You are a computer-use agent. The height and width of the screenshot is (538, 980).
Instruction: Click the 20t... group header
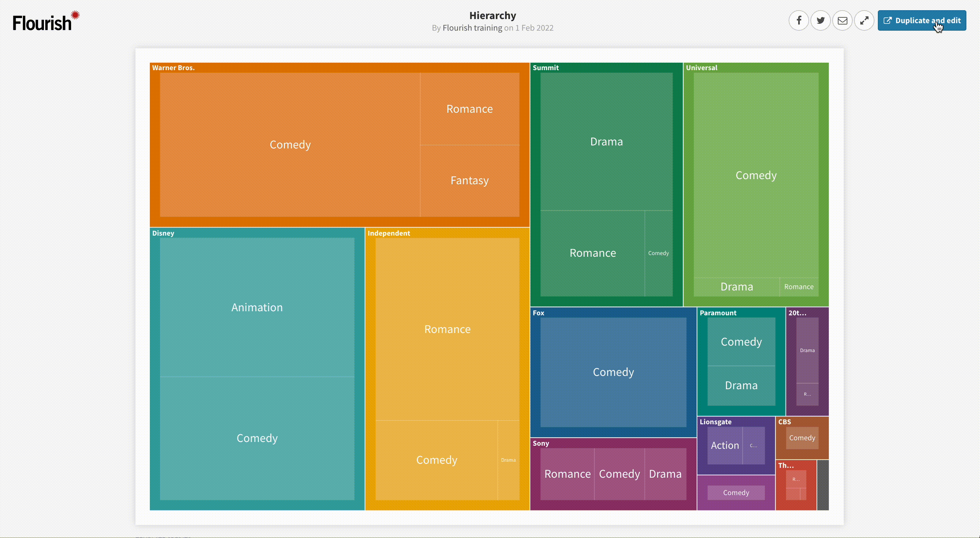[x=797, y=313]
